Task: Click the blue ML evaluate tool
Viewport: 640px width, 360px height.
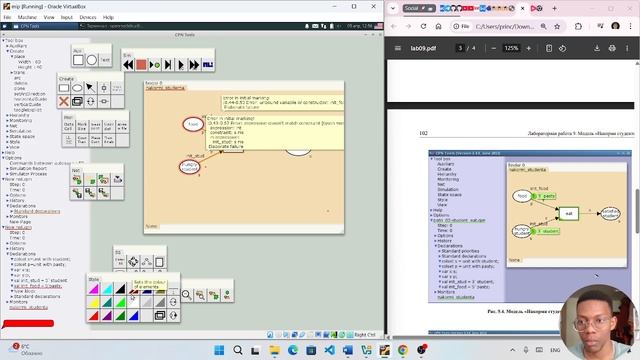Action: pyautogui.click(x=208, y=65)
